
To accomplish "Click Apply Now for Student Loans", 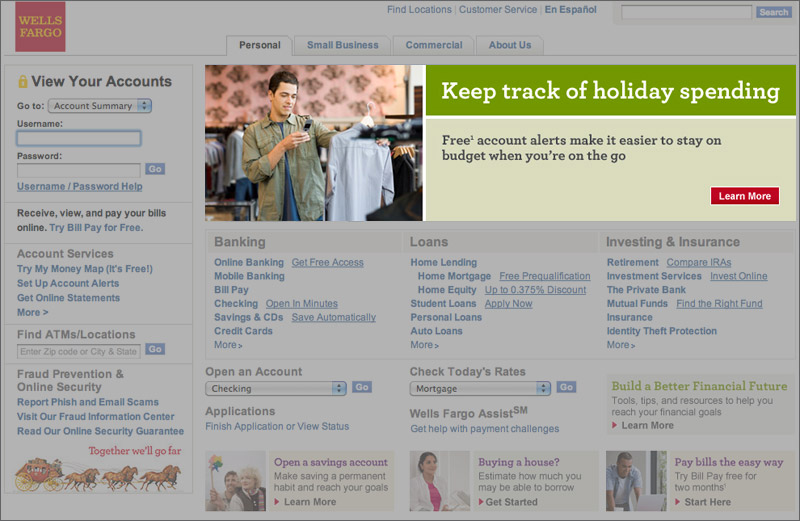I will [508, 304].
